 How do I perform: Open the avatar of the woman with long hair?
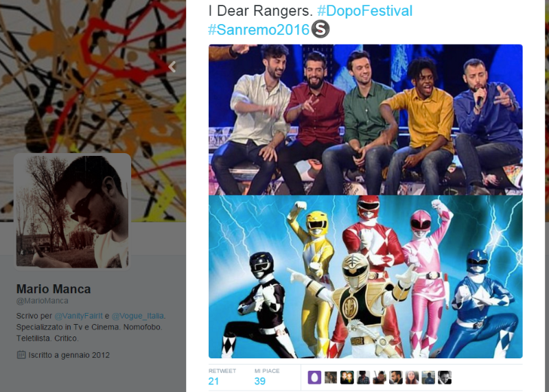pyautogui.click(x=412, y=378)
